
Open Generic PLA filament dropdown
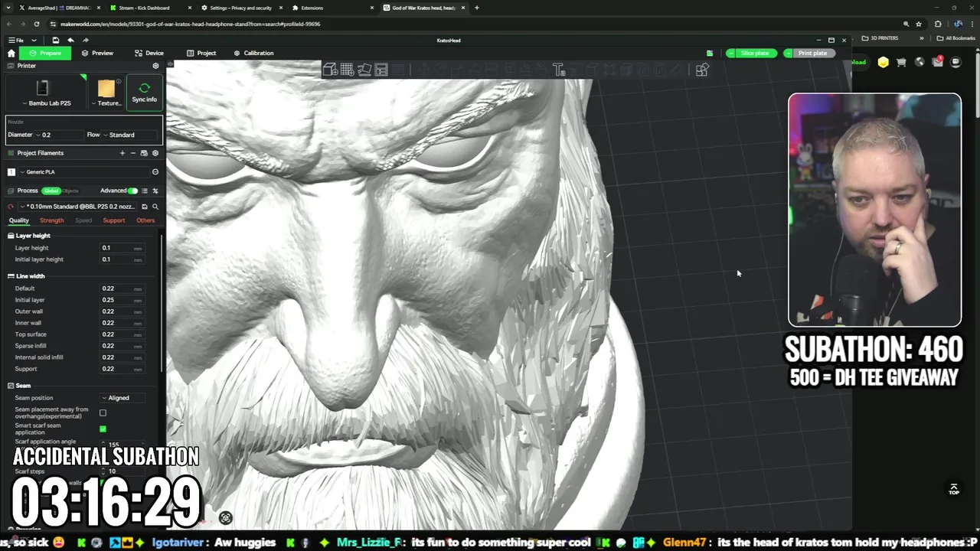(84, 172)
